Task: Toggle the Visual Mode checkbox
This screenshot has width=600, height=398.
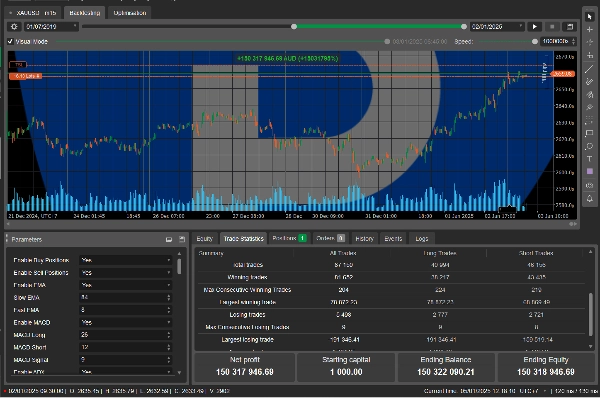Action: point(10,41)
